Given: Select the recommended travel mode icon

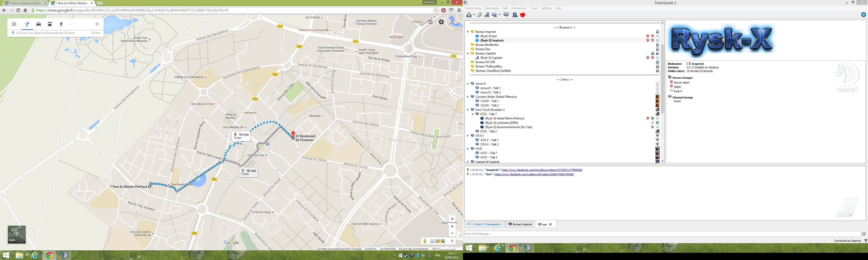Looking at the screenshot, I should pos(27,24).
